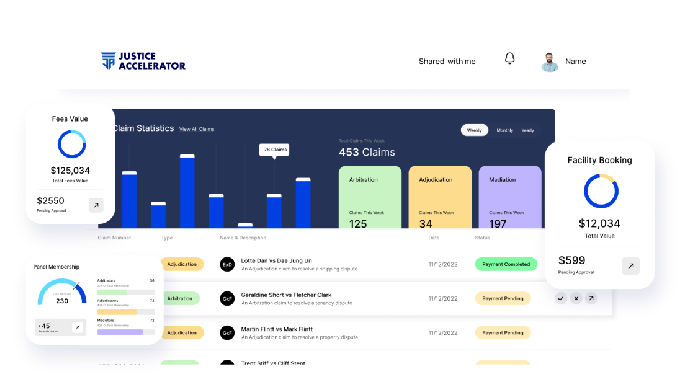
Task: Click the 'Fees Value' card title
Action: (x=70, y=119)
